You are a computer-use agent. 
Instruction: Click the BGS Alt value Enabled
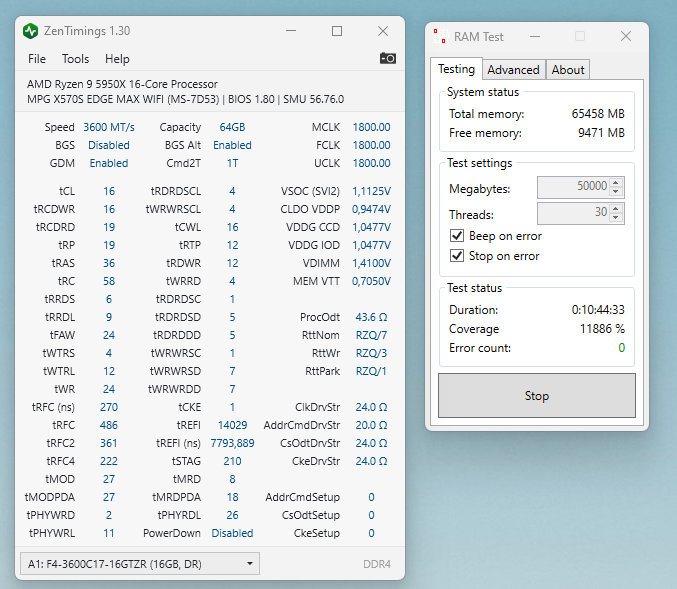point(232,145)
